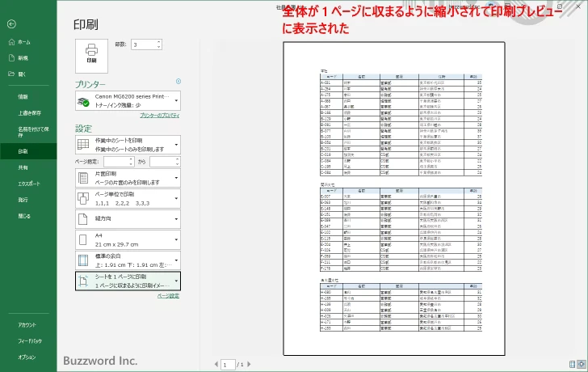Click the zoom to page icon at bottom right
This screenshot has height=372, width=588.
coord(582,364)
